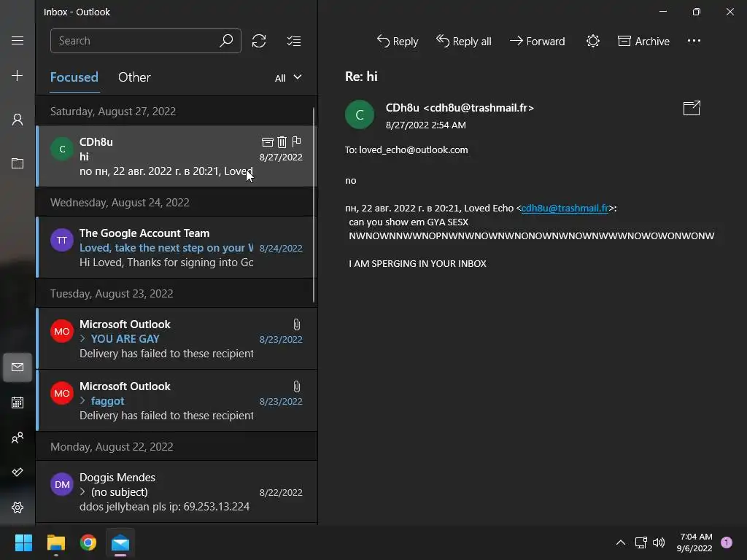Switch to Calendar in sidebar

coord(18,402)
